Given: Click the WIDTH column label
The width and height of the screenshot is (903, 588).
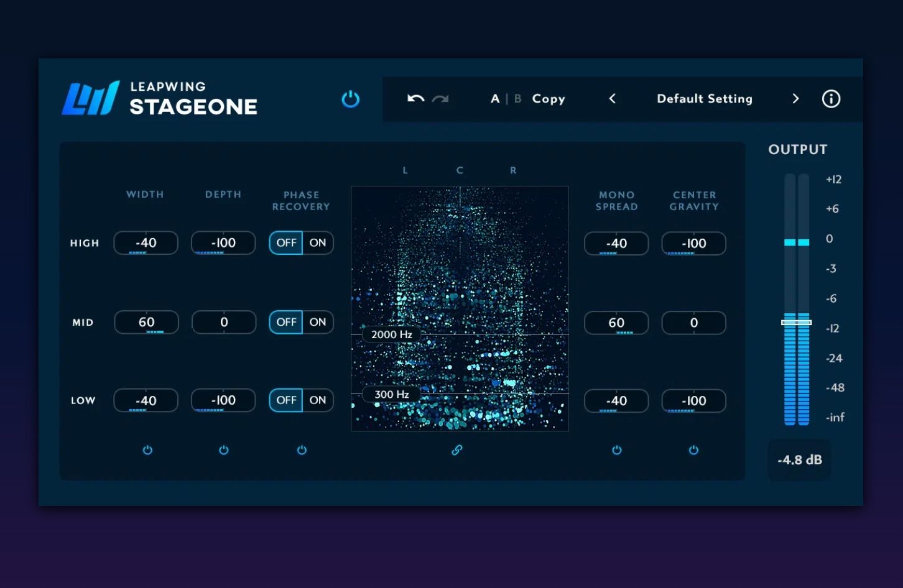Looking at the screenshot, I should click(x=145, y=195).
